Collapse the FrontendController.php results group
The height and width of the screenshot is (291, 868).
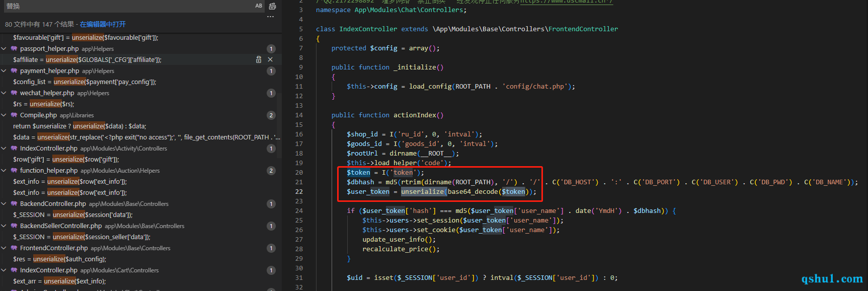pyautogui.click(x=4, y=248)
